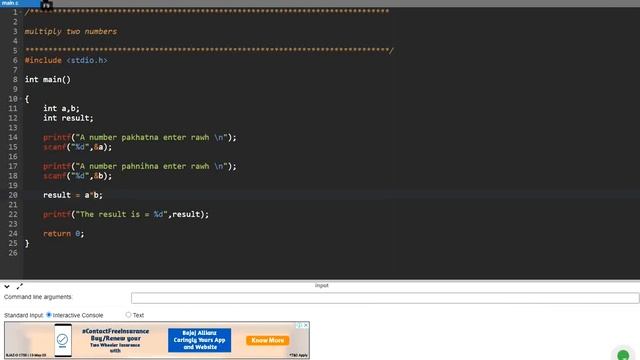
Task: Click the scanf &b line 18
Action: point(77,176)
